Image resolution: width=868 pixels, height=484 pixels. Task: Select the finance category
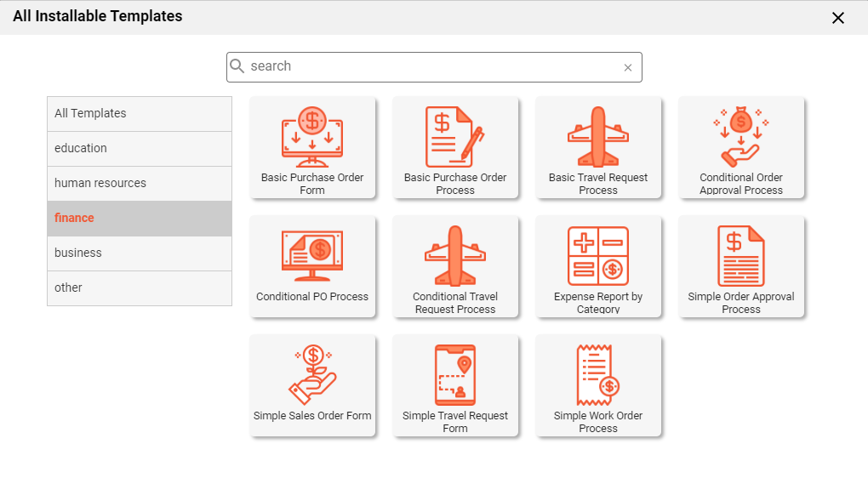(140, 218)
